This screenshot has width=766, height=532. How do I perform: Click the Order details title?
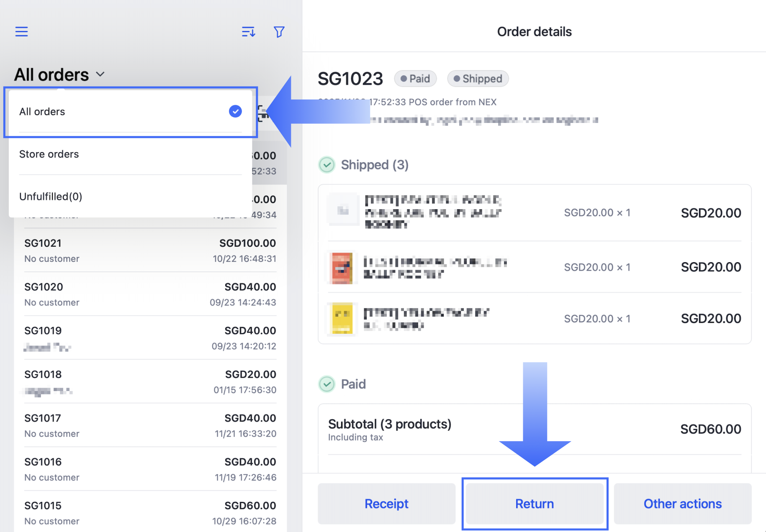[x=535, y=32]
